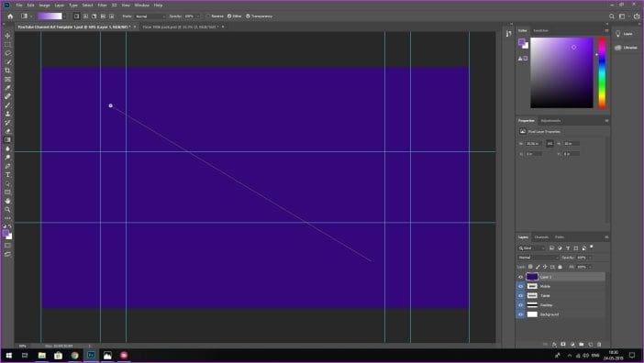Select the Horizontal Type tool
The image size is (644, 363).
[7, 175]
